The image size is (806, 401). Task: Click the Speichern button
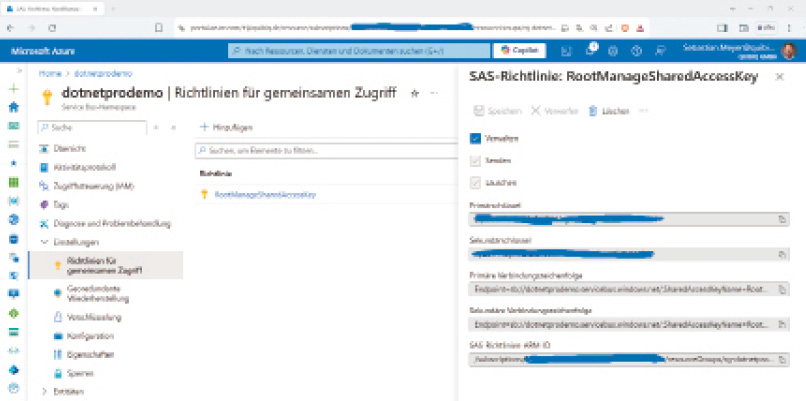point(498,111)
